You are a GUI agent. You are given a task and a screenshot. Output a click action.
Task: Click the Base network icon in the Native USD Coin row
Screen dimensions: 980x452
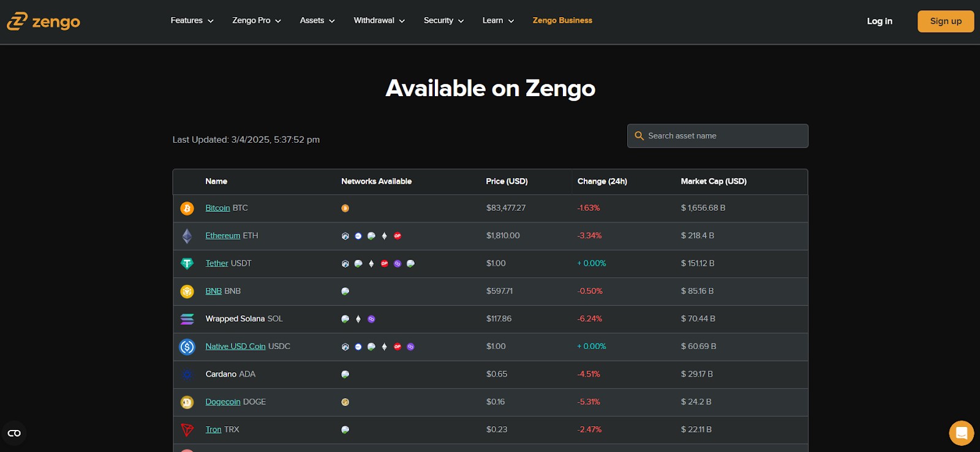point(358,347)
